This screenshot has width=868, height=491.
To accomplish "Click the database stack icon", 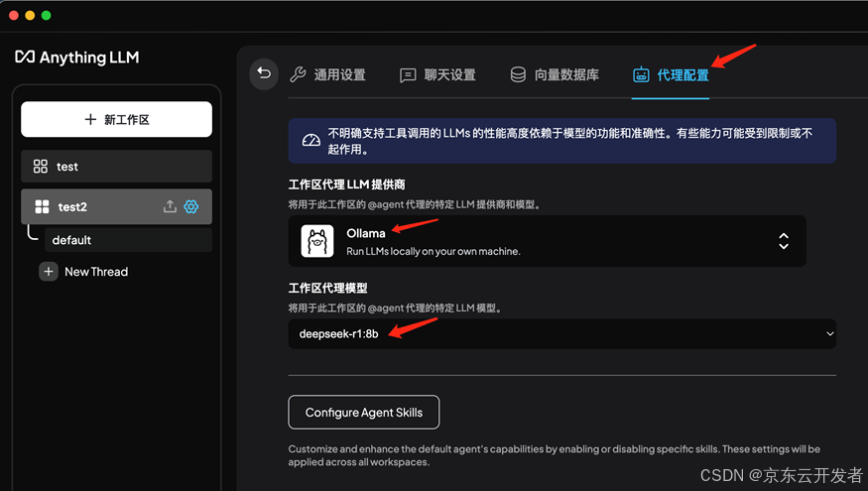I will [518, 74].
